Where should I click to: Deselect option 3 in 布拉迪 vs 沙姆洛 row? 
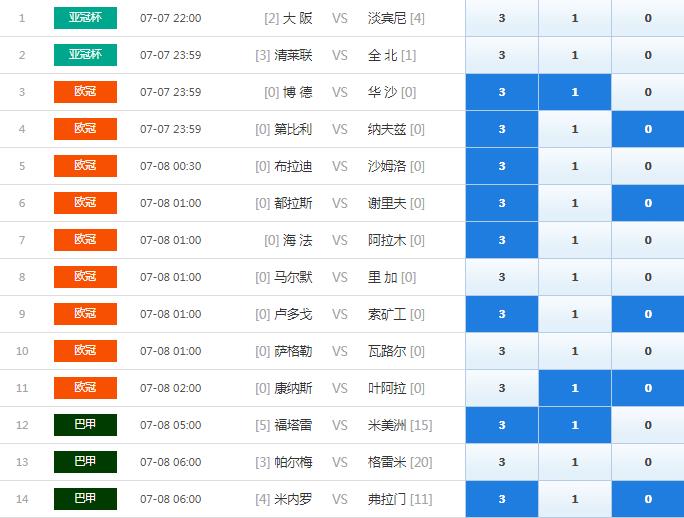coord(502,166)
